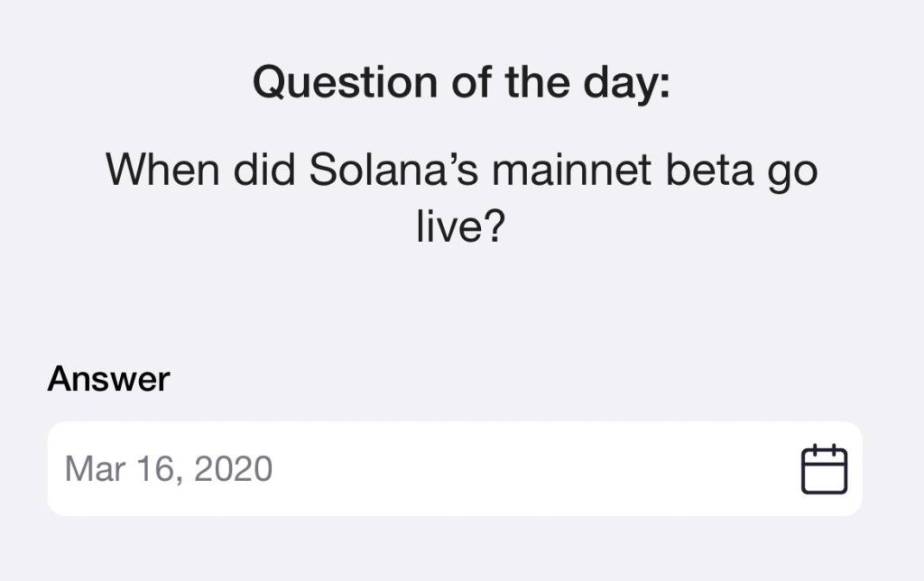Select the white answer entry field

click(455, 468)
